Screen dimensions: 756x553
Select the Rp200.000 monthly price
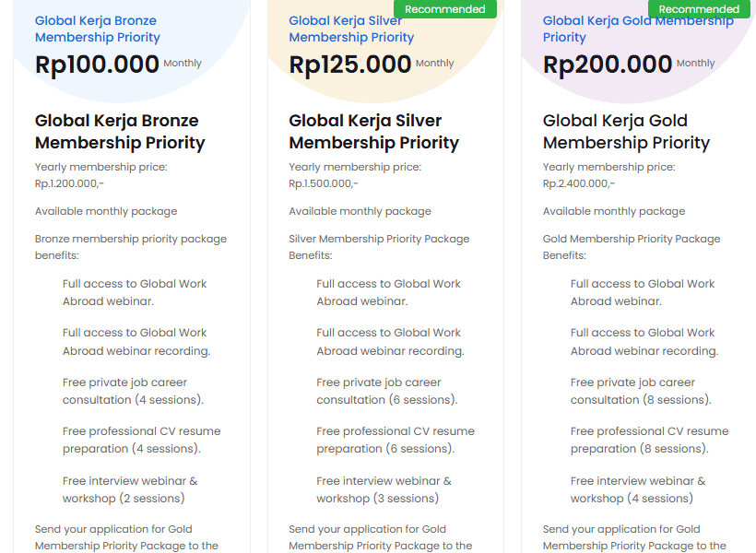608,65
